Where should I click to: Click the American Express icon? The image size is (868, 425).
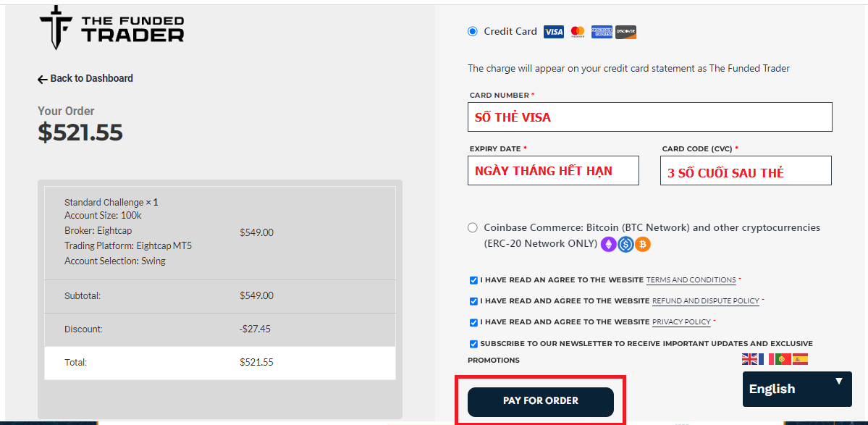pyautogui.click(x=602, y=32)
